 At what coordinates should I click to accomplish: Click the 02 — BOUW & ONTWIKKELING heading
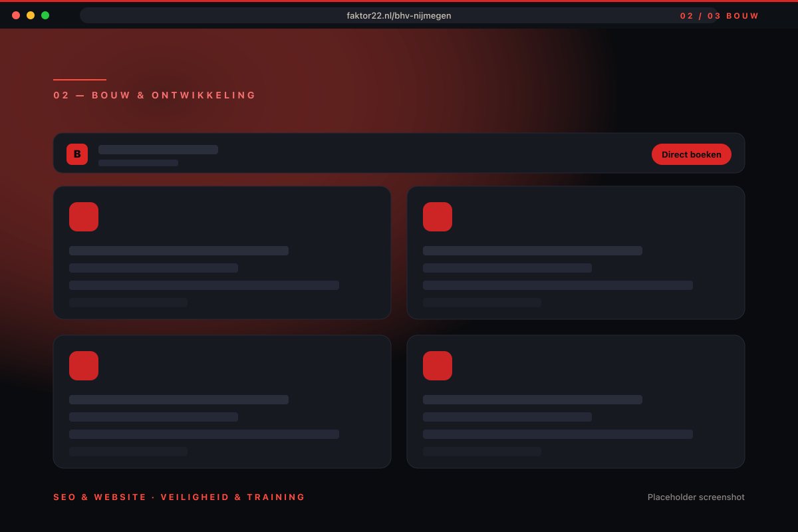[x=155, y=95]
